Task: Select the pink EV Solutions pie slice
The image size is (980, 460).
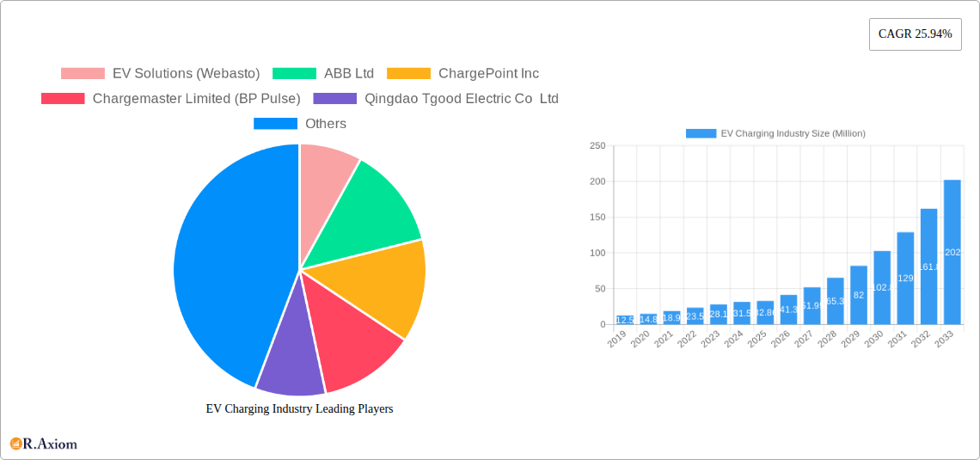Action: coord(324,172)
